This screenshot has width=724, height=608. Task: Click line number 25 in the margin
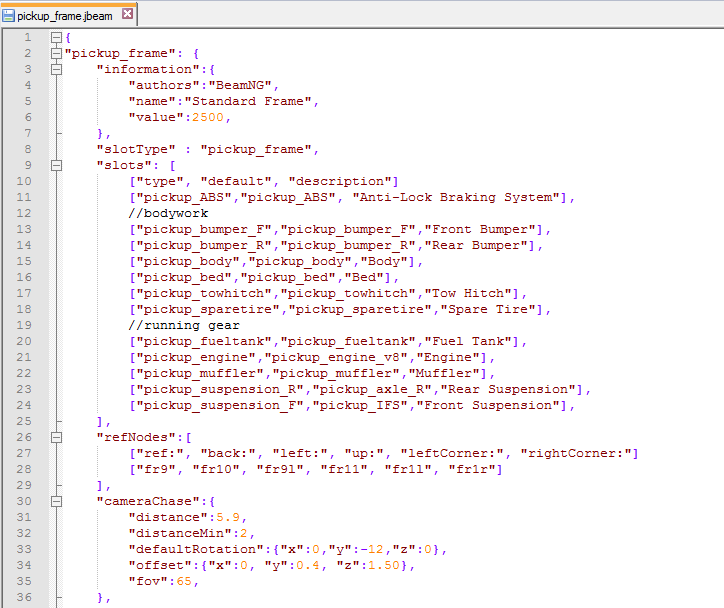click(24, 421)
